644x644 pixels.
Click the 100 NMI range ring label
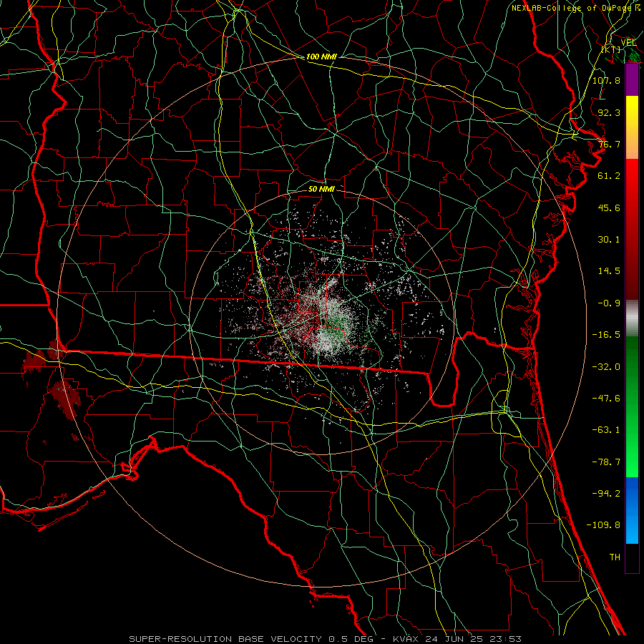coord(321,57)
